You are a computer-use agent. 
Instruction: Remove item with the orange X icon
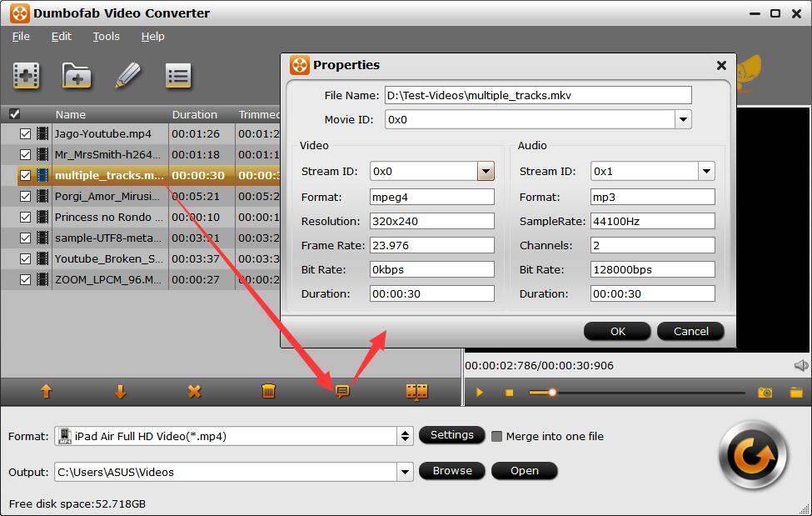point(194,391)
